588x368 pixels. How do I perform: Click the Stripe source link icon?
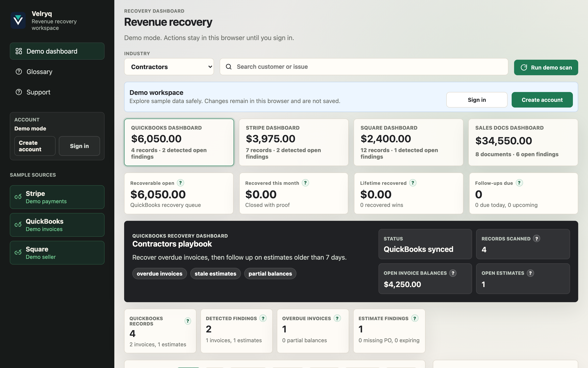[18, 197]
